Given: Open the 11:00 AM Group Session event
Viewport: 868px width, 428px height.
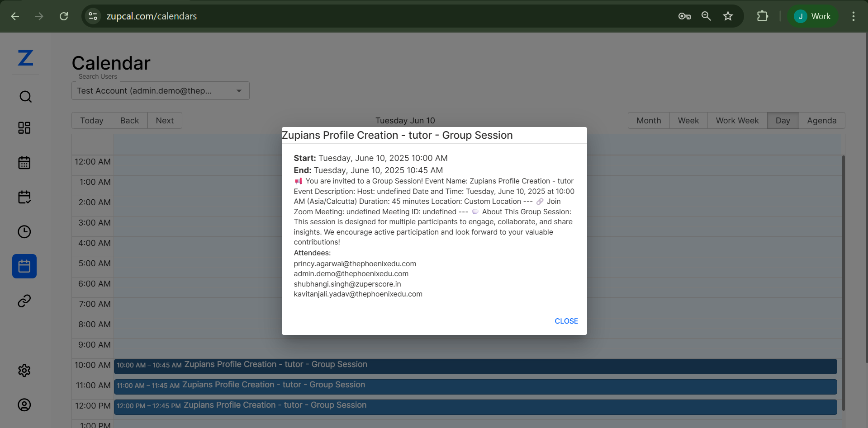Looking at the screenshot, I should pyautogui.click(x=475, y=386).
